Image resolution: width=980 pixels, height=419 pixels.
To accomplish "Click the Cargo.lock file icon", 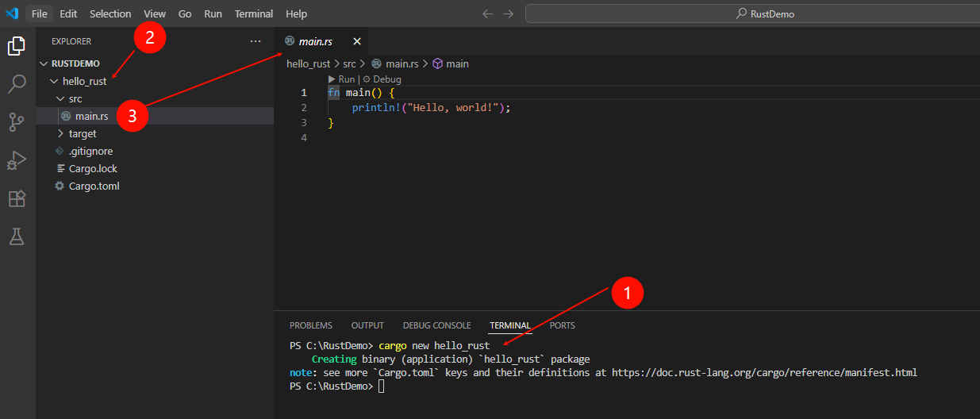I will 60,168.
